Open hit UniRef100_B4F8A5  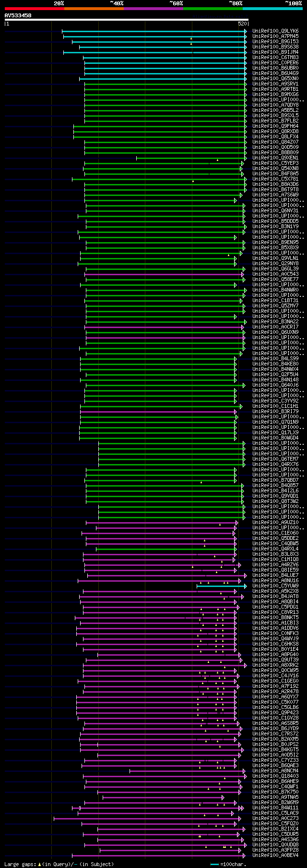pos(275,174)
